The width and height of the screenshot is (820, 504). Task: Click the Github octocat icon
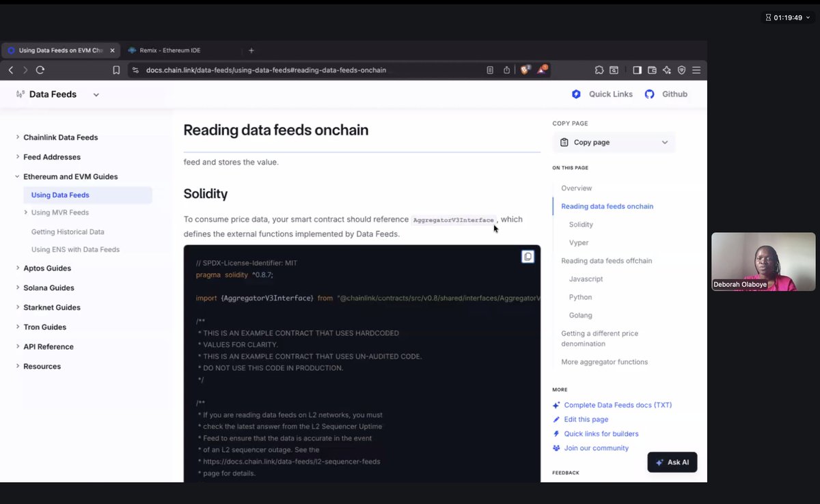click(650, 94)
